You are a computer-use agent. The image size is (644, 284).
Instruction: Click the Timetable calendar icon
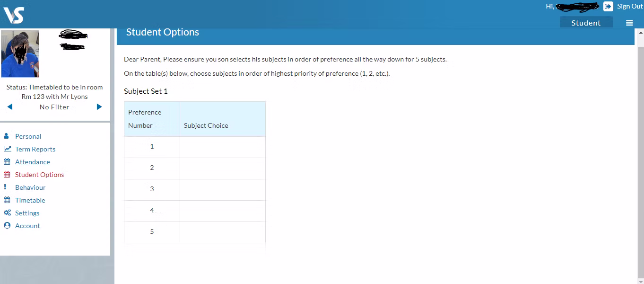point(7,200)
